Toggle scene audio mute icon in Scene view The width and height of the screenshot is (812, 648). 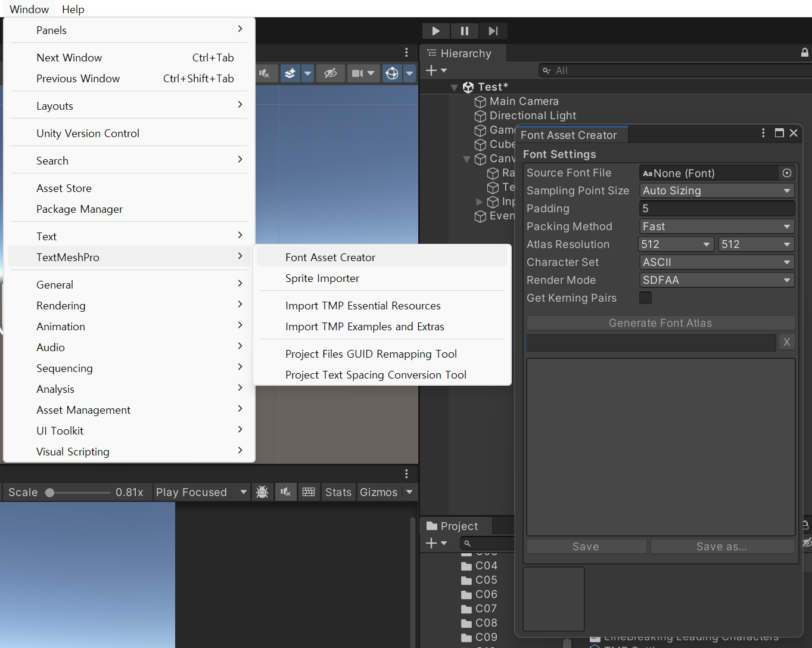pos(265,73)
